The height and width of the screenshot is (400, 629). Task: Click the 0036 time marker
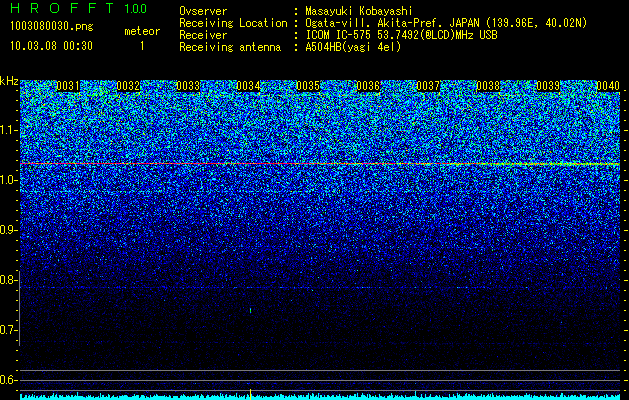tap(368, 86)
